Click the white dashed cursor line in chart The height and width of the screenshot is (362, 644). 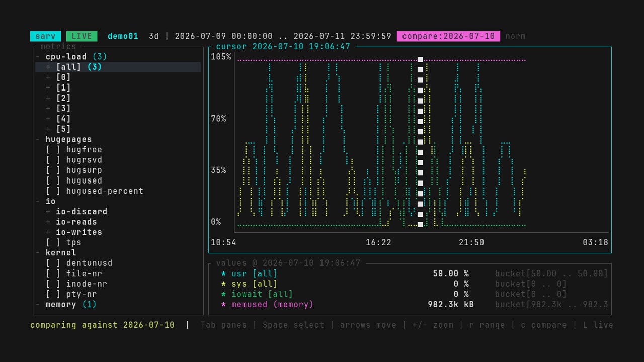click(420, 142)
